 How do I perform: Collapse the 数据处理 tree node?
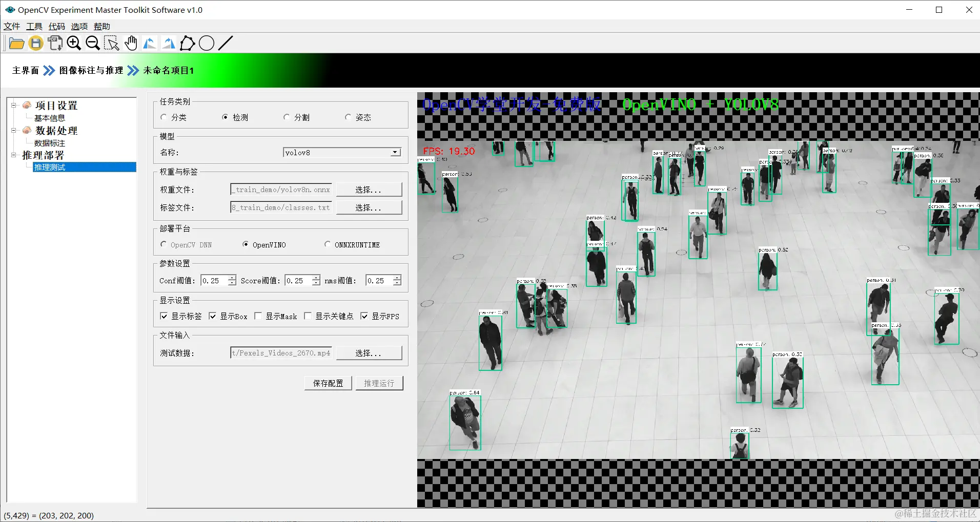click(x=14, y=130)
